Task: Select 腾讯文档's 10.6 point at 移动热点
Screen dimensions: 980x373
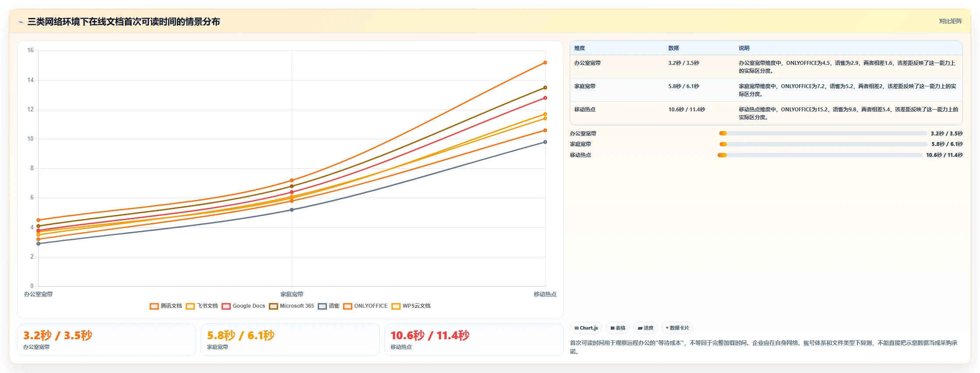Action: point(545,130)
